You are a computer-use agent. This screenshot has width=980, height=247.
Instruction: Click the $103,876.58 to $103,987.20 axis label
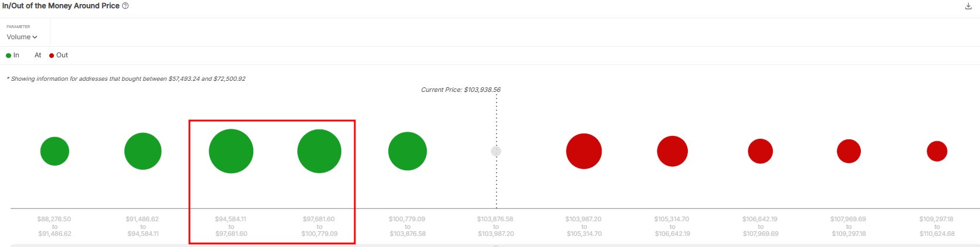496,226
